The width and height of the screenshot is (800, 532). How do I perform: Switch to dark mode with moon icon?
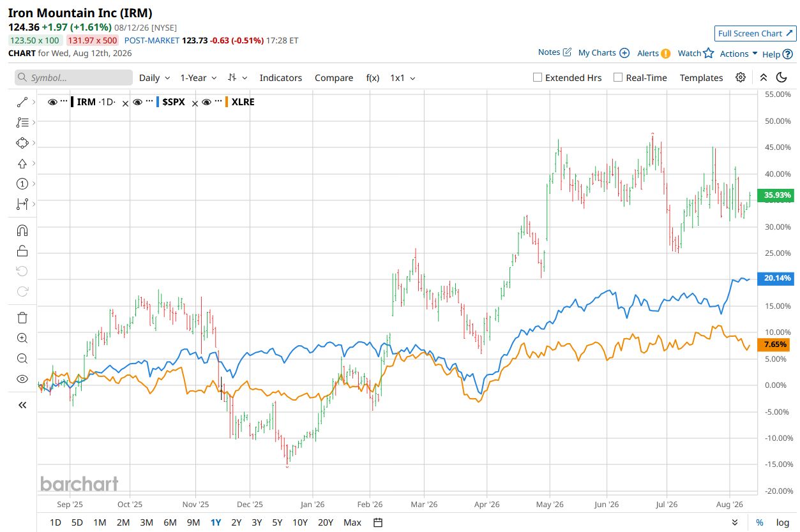click(781, 77)
